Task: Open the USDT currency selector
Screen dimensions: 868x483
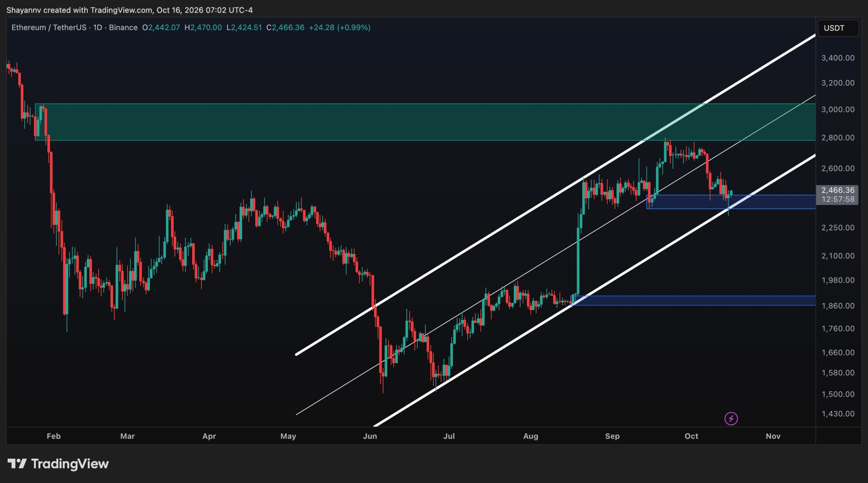Action: click(x=838, y=28)
